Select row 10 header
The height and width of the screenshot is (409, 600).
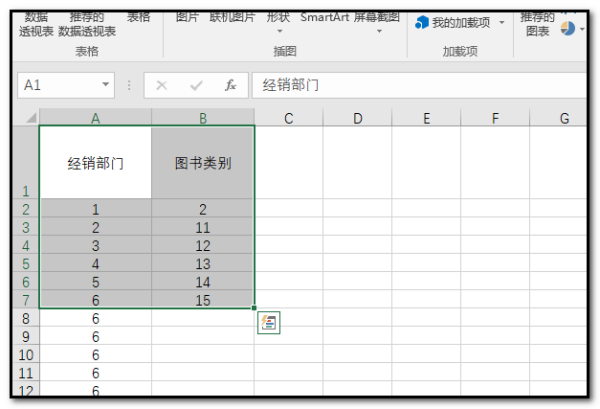(x=26, y=354)
